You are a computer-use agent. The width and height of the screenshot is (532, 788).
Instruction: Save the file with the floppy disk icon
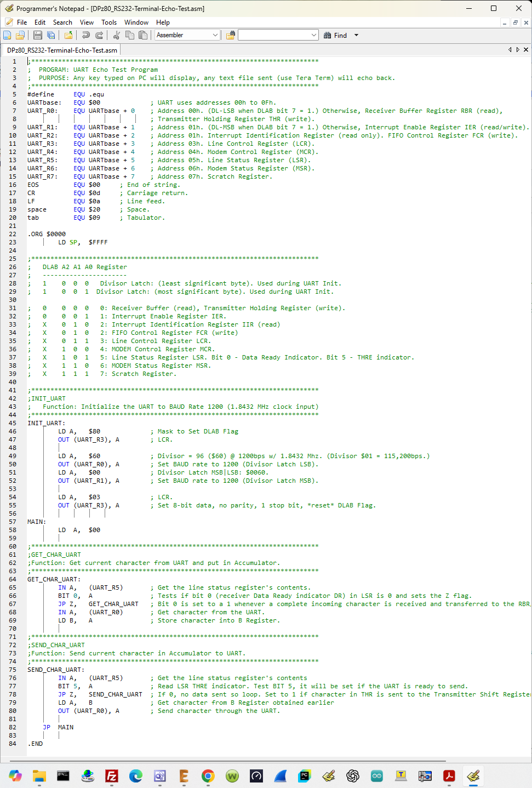click(x=38, y=35)
